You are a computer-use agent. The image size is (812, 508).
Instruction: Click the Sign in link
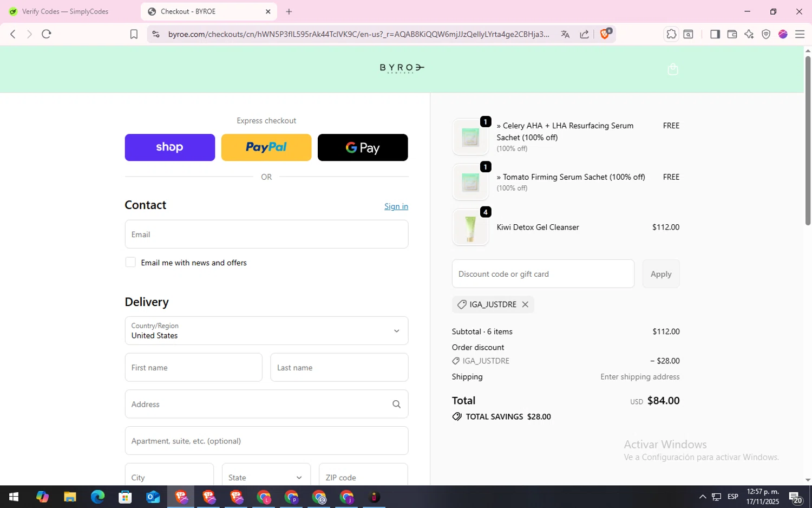(x=396, y=206)
